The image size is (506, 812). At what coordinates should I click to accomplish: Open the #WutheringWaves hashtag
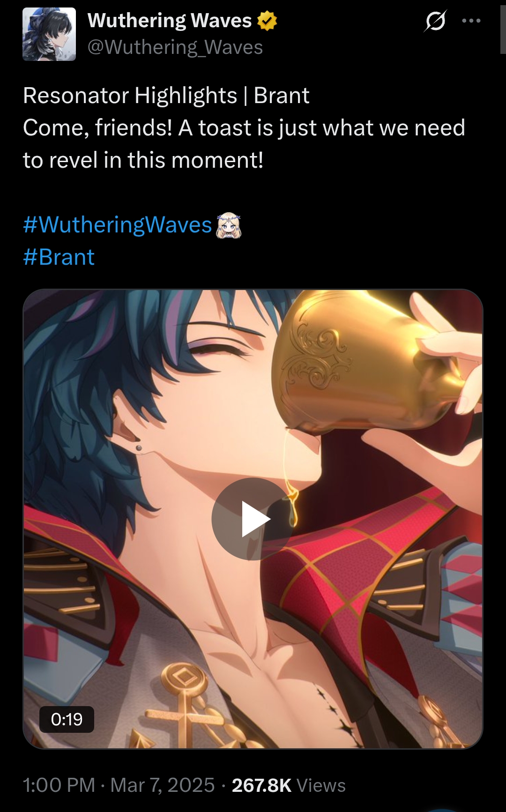[118, 225]
